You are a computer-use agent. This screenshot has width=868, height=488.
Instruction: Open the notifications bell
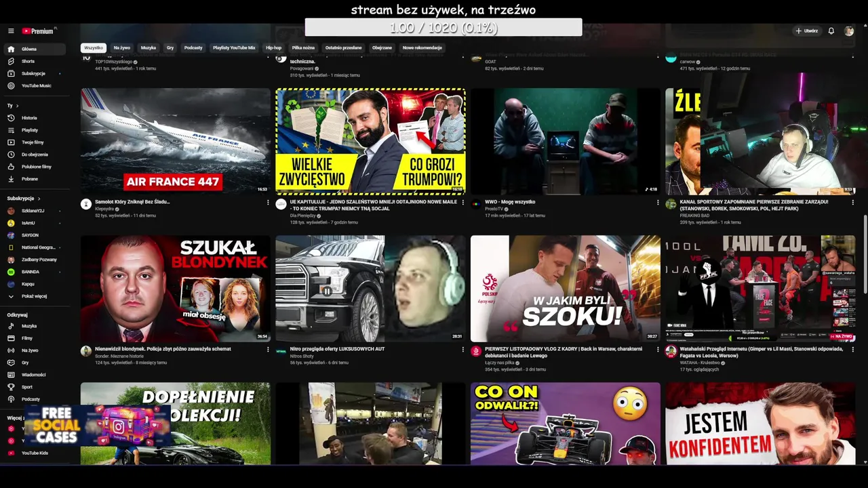coord(831,31)
